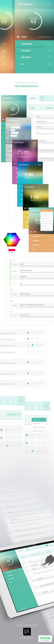Image resolution: width=54 pixels, height=644 pixels.
Task: Show the NEXT WEEK tasks
Action: (x=26, y=57)
